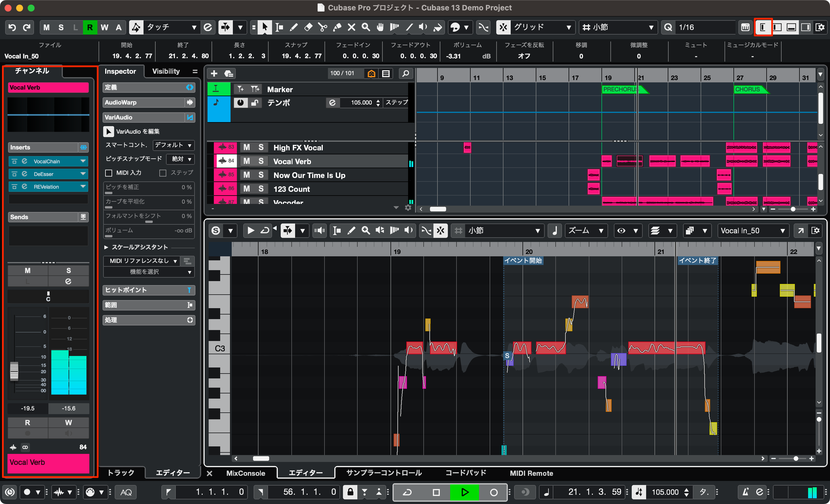Viewport: 830px width, 504px height.
Task: Toggle Snap on/off button in main toolbar
Action: (x=503, y=27)
